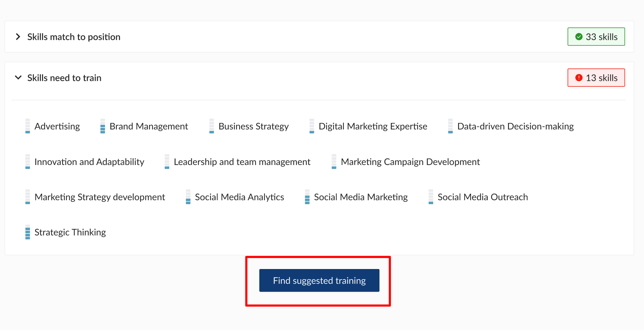Expand the Skills match to position section
644x330 pixels.
point(18,37)
